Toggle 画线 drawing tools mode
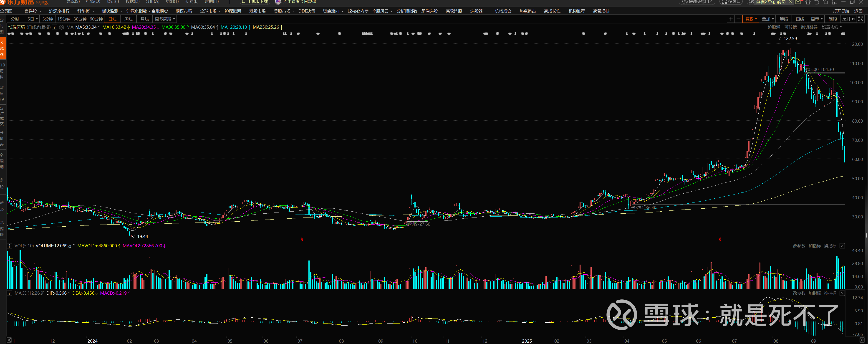 coord(800,19)
